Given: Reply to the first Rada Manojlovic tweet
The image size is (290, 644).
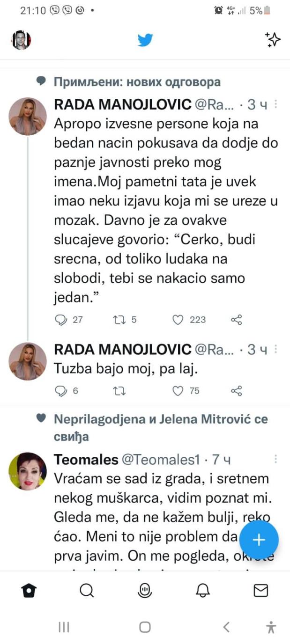Looking at the screenshot, I should [62, 320].
